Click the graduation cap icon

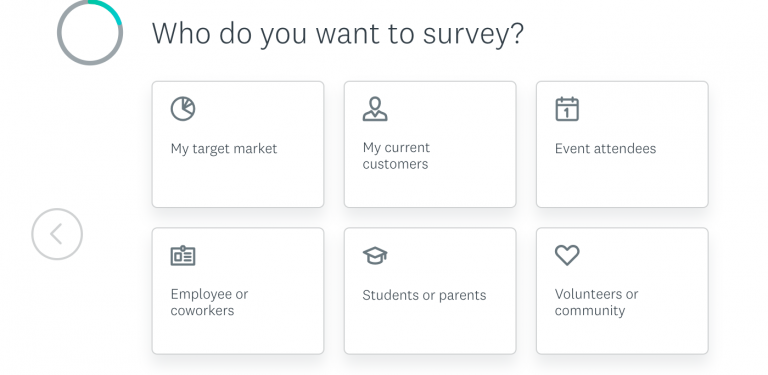pos(375,256)
